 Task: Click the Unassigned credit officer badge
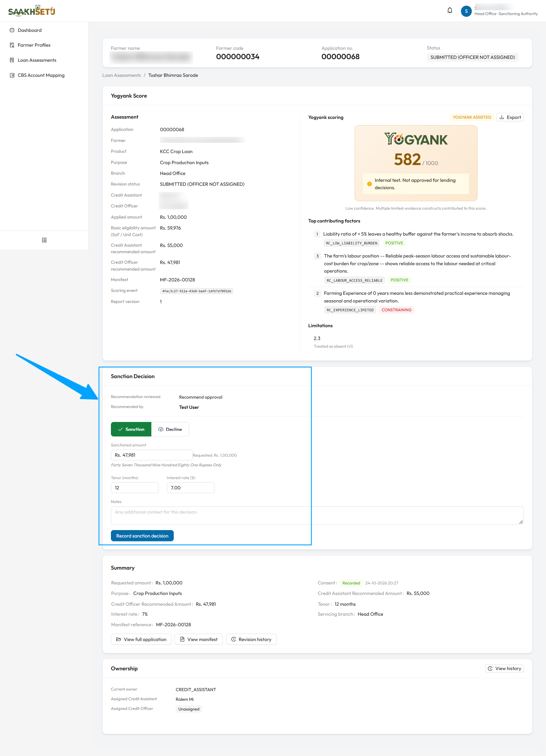coord(189,709)
